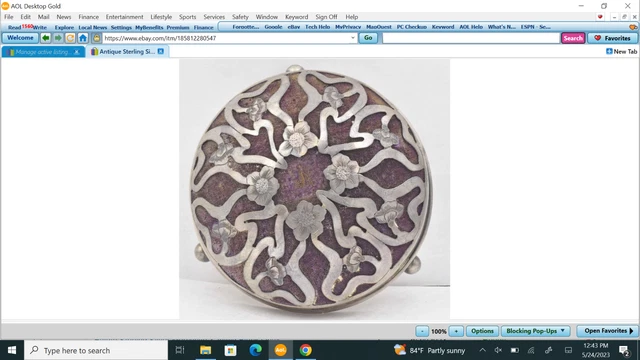Open File Explorer from the taskbar
This screenshot has height=360, width=640.
205,350
